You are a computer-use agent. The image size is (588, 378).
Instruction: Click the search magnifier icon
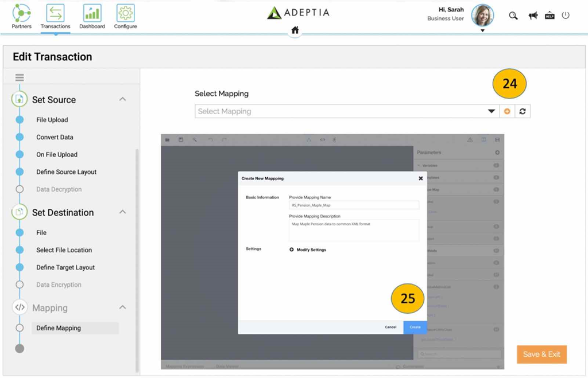point(513,15)
